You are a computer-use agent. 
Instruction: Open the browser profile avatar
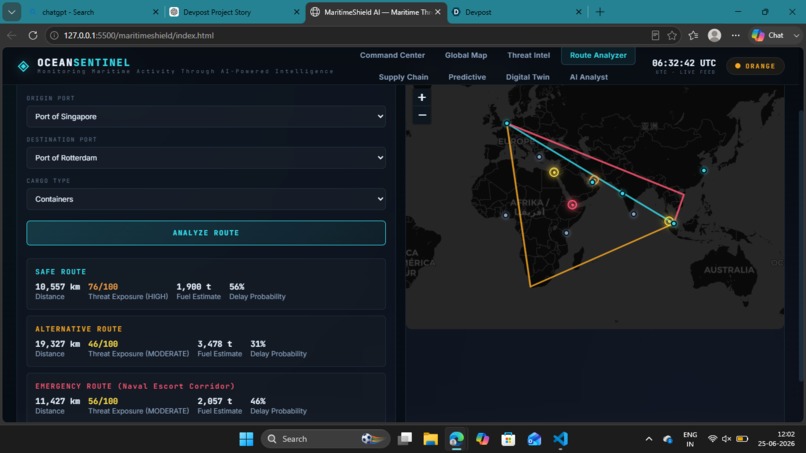(x=715, y=35)
